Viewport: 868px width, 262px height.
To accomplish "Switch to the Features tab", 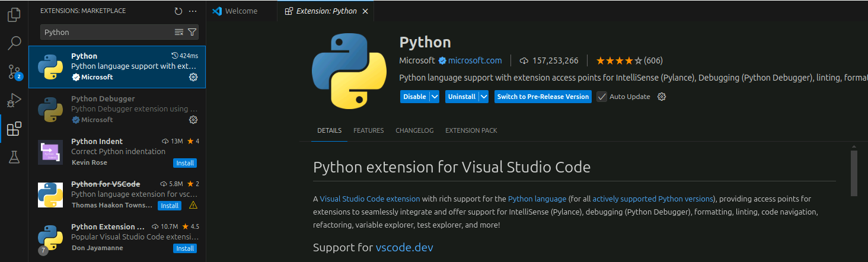I will 368,130.
